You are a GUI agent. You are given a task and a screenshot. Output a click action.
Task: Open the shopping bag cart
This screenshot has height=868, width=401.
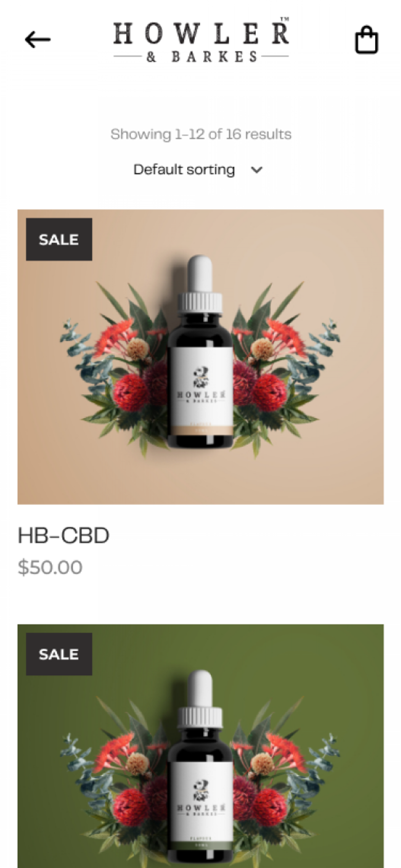click(x=366, y=40)
